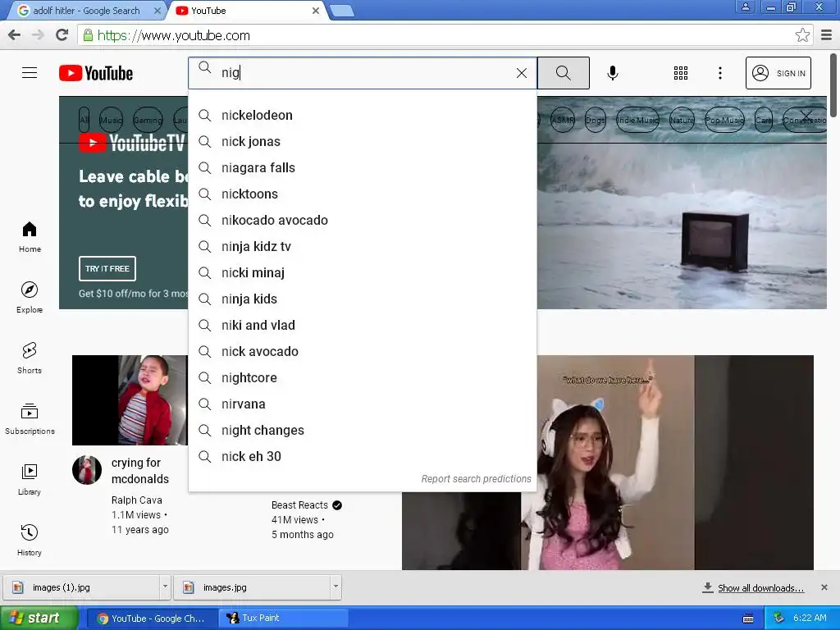The height and width of the screenshot is (630, 840).
Task: Click TRY IT FREE on the YouTube TV ad
Action: 107,268
